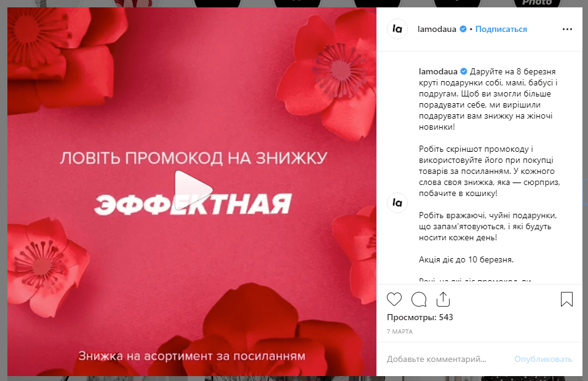The width and height of the screenshot is (588, 381).
Task: Open the Просмотры: 543 views count
Action: pyautogui.click(x=419, y=317)
